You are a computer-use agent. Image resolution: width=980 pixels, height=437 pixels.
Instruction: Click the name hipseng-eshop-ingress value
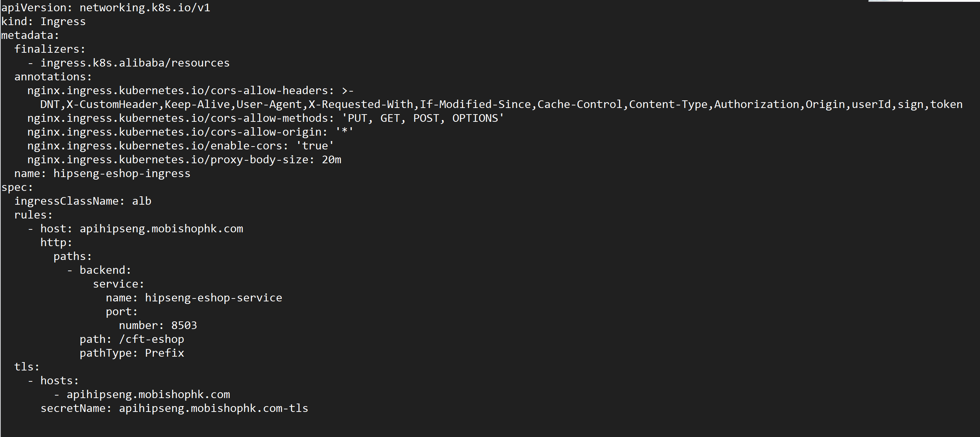click(x=122, y=173)
